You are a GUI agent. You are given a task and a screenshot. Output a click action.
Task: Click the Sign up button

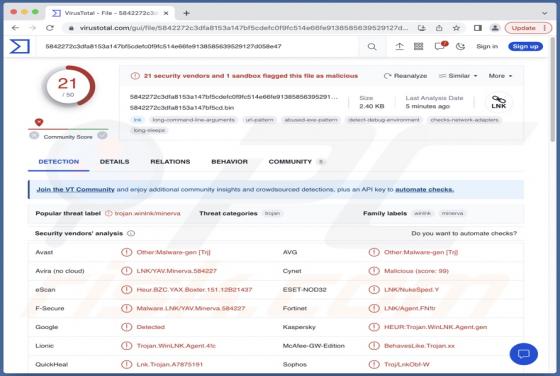click(x=525, y=46)
